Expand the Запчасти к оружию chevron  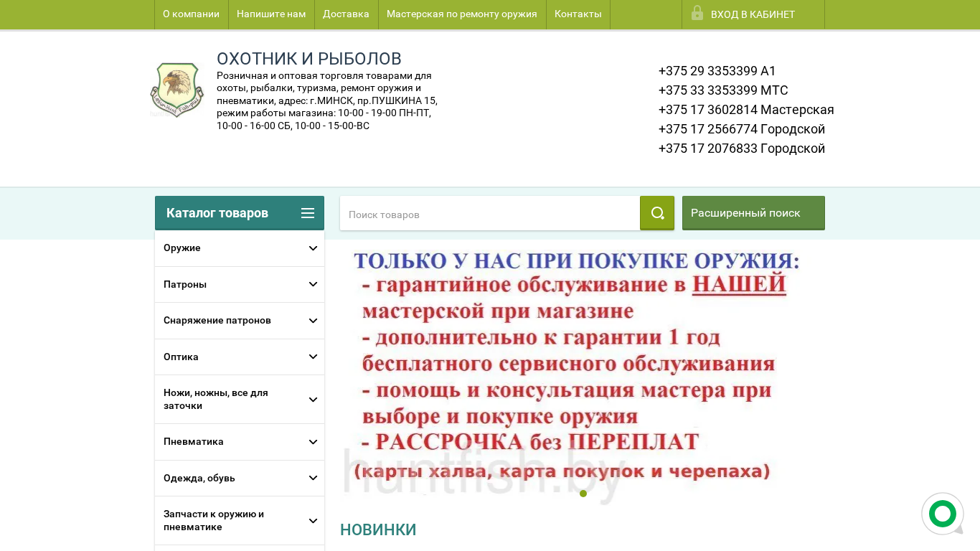[x=313, y=521]
